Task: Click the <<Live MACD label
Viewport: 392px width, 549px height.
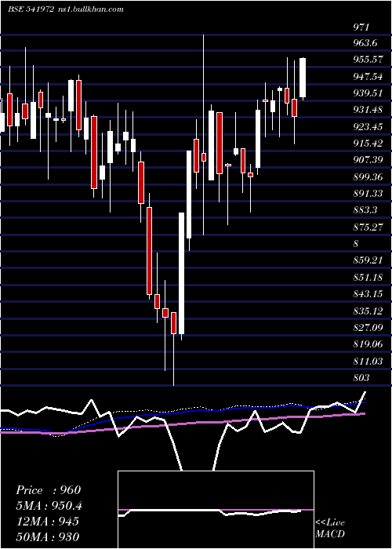Action: [330, 528]
